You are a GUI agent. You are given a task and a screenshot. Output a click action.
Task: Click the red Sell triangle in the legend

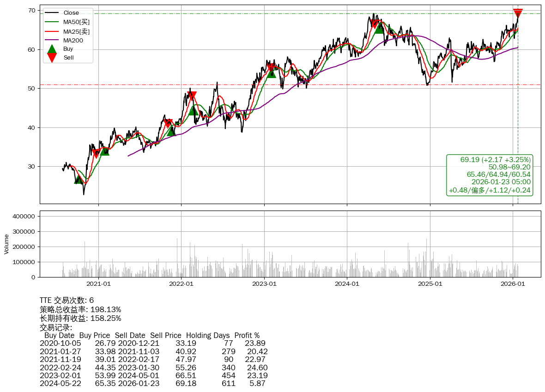[52, 58]
